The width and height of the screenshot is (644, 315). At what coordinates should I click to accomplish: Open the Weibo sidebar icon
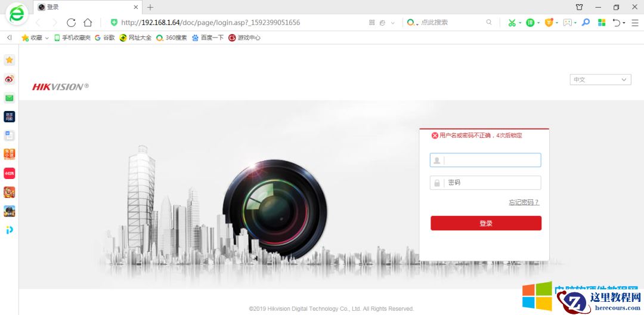[x=10, y=79]
